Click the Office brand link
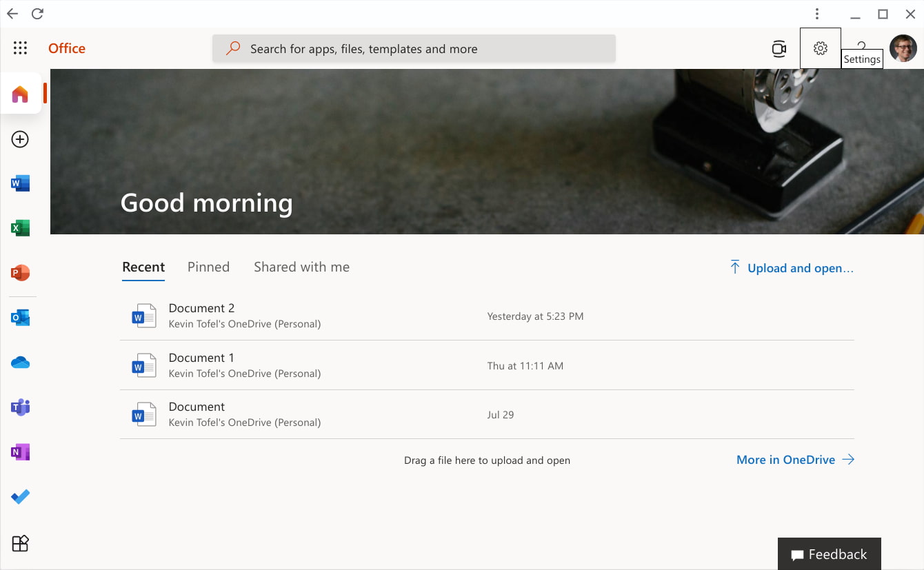 coord(67,48)
